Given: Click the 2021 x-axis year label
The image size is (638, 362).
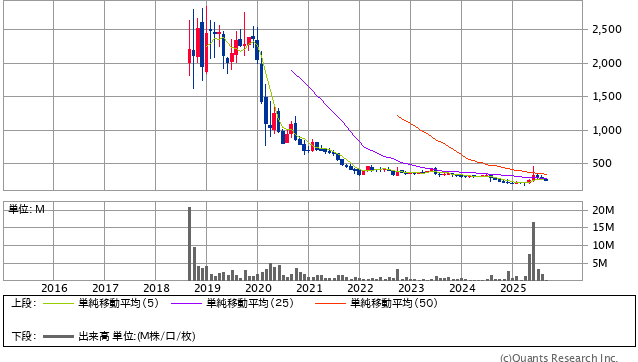Looking at the screenshot, I should click(x=309, y=288).
